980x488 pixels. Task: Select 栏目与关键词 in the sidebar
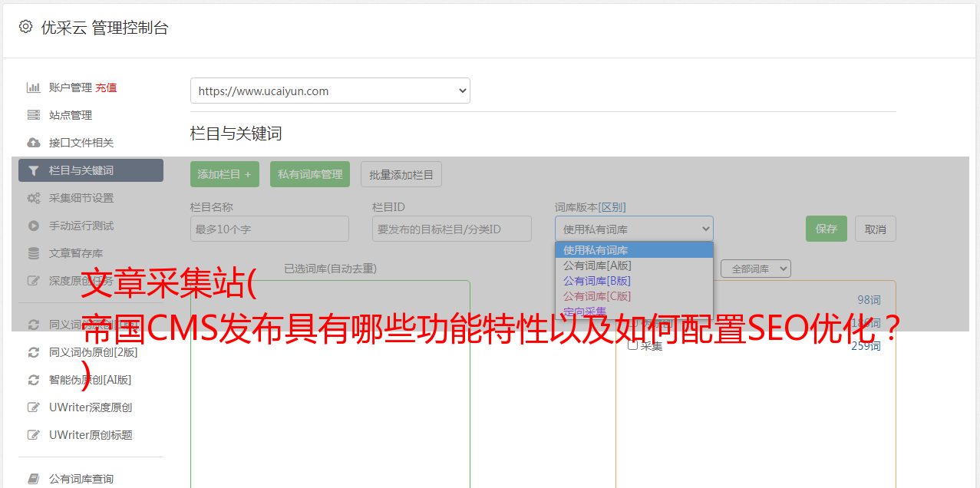pyautogui.click(x=91, y=170)
